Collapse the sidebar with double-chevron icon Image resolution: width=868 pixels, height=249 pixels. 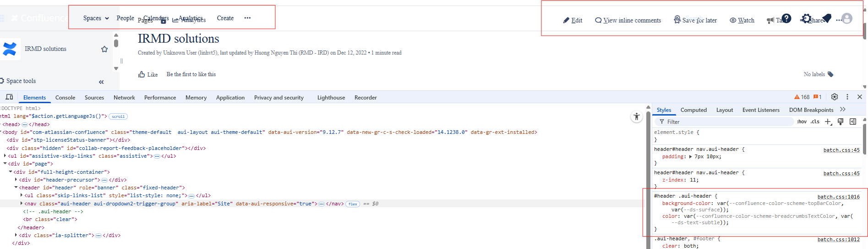[101, 82]
